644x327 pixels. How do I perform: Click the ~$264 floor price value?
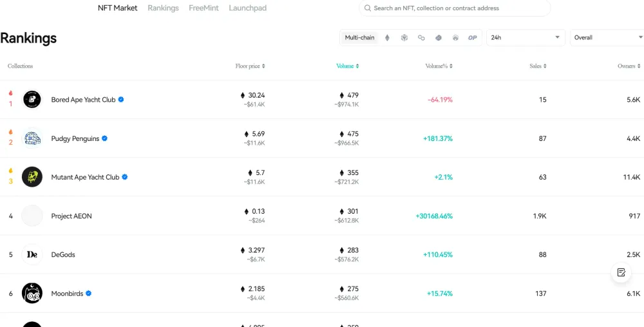pyautogui.click(x=257, y=220)
